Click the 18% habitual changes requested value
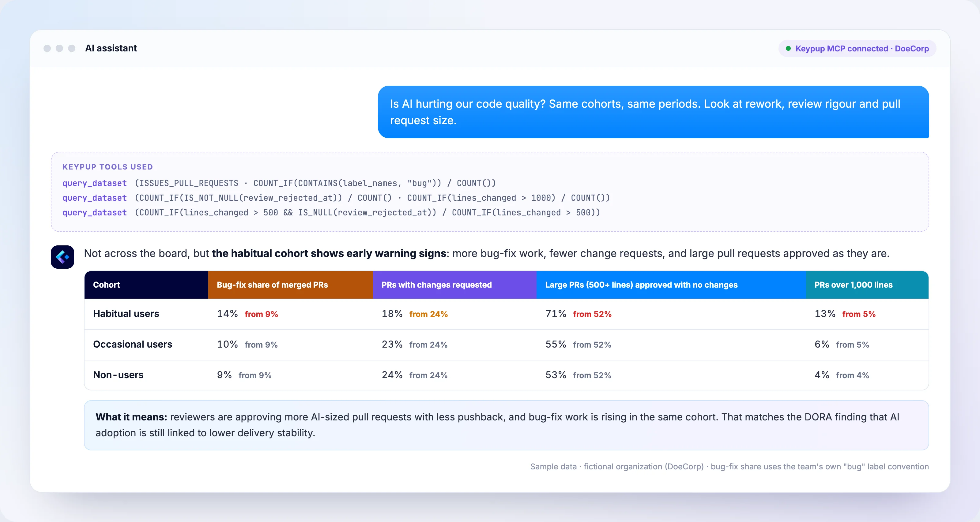 point(392,314)
